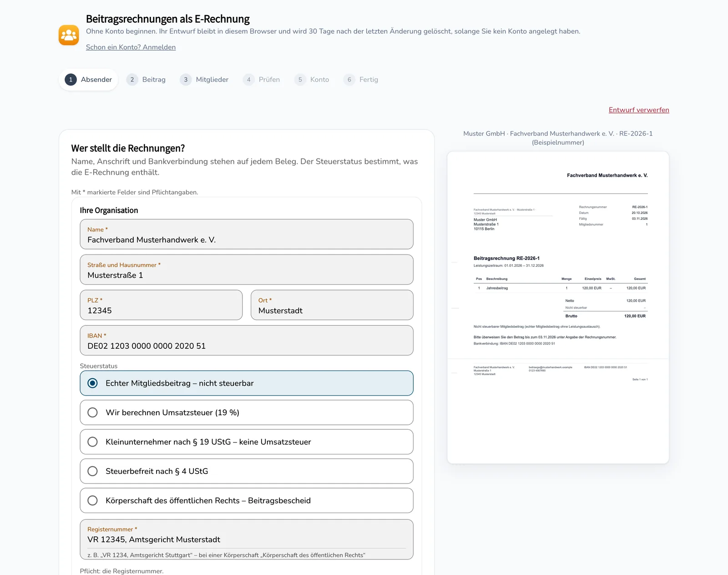This screenshot has width=728, height=575.
Task: Click the IBAN input field
Action: 247,341
